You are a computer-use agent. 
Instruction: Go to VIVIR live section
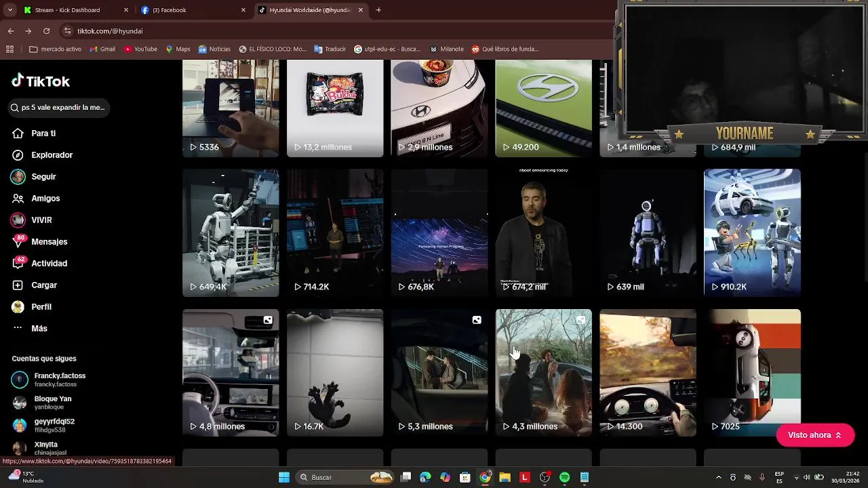[32, 220]
